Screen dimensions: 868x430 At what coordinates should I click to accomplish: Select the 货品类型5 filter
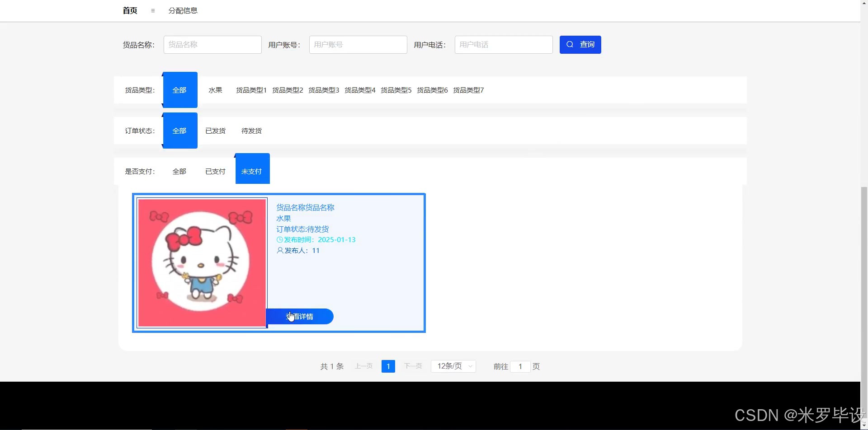tap(396, 90)
